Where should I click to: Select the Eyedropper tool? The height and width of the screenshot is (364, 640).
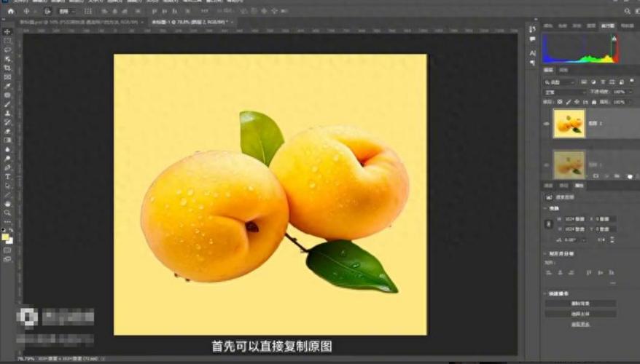[x=7, y=86]
